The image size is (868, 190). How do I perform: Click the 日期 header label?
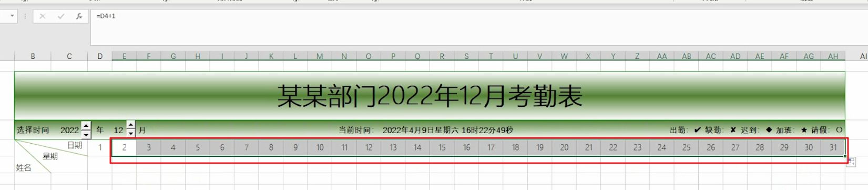tap(75, 145)
